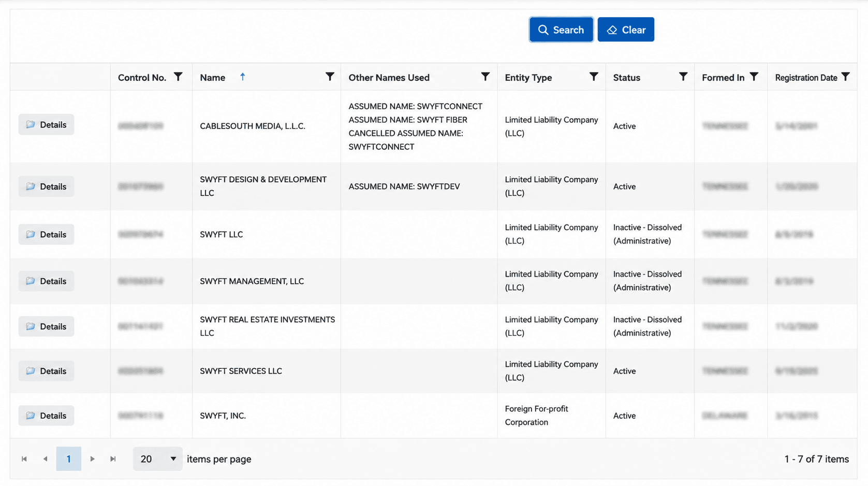Viewport: 868px width, 486px height.
Task: Click the Search button
Action: click(561, 30)
